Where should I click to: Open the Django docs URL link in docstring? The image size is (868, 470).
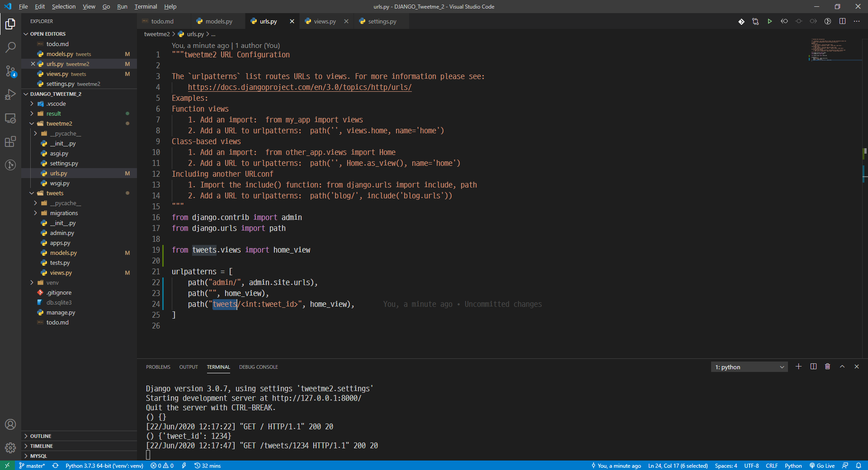pos(300,87)
